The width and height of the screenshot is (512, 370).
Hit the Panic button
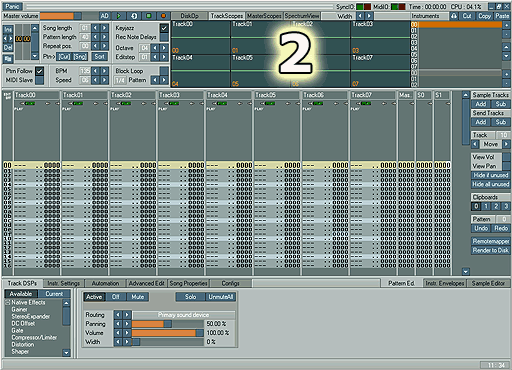coord(12,6)
